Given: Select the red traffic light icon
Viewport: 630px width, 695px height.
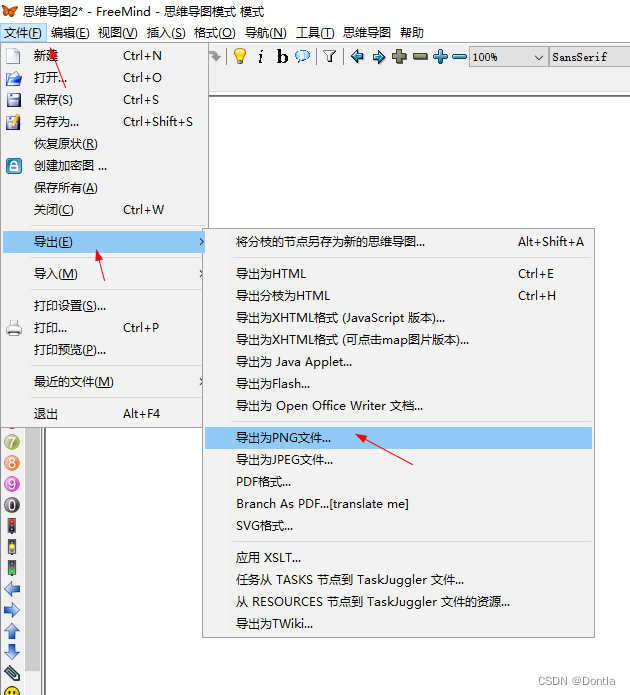Looking at the screenshot, I should [12, 526].
